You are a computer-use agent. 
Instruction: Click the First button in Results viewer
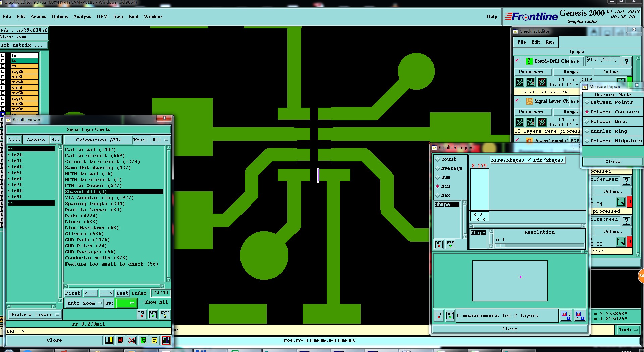pos(73,293)
